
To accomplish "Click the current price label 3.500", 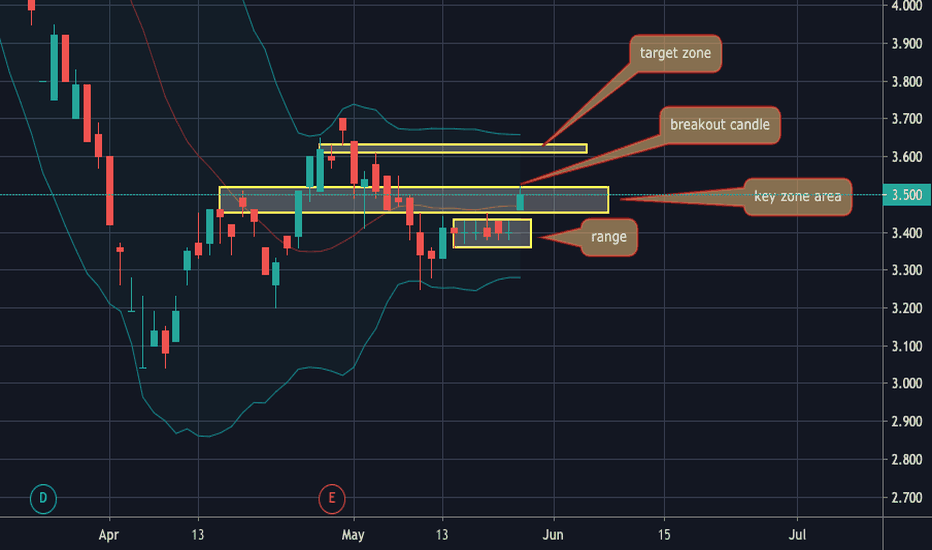I will (907, 195).
